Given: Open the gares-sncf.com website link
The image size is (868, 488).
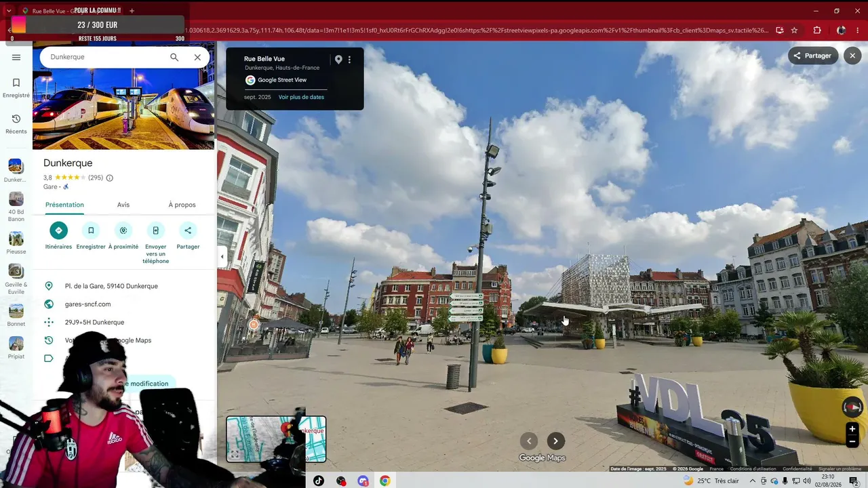Looking at the screenshot, I should [87, 304].
